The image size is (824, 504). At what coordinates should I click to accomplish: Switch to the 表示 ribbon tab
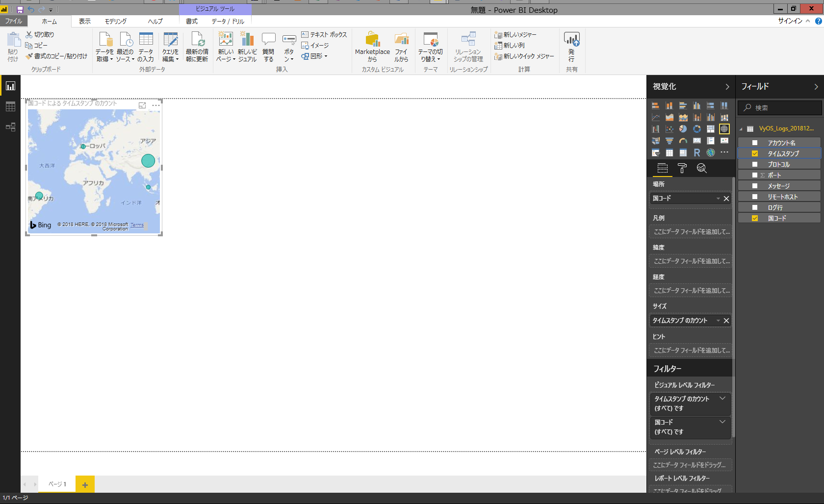(x=85, y=21)
